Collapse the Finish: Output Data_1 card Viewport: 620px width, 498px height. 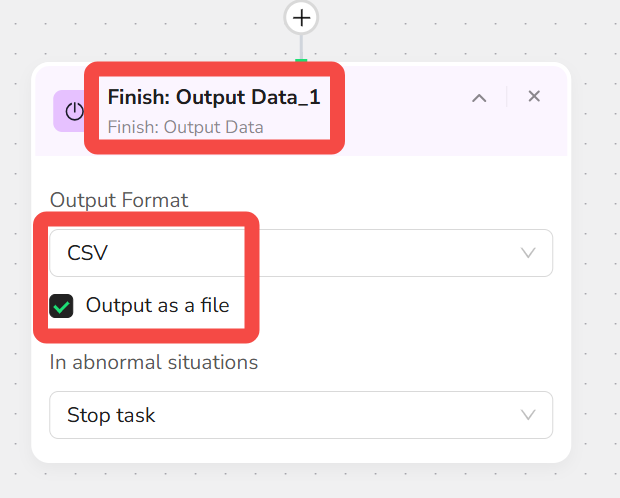pyautogui.click(x=479, y=98)
